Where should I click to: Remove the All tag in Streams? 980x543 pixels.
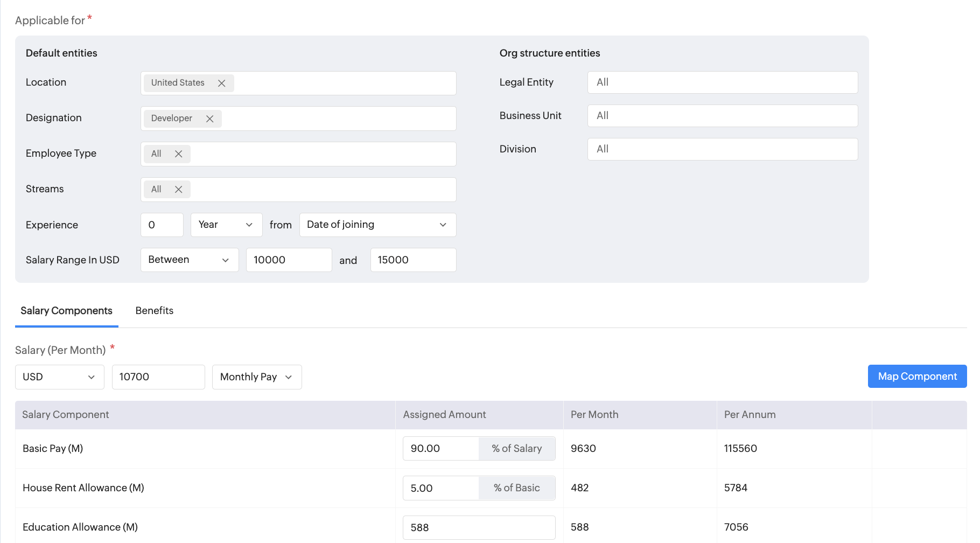178,190
